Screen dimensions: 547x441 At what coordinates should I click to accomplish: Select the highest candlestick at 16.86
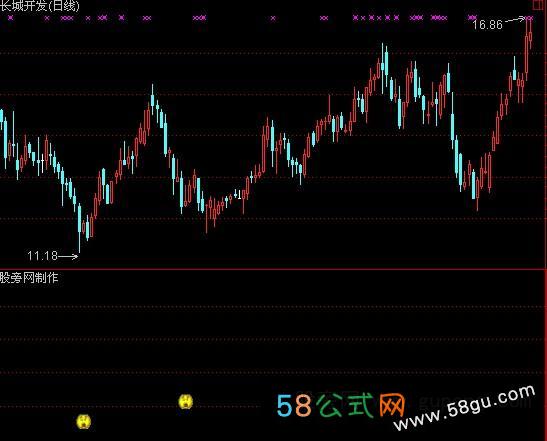coord(527,49)
